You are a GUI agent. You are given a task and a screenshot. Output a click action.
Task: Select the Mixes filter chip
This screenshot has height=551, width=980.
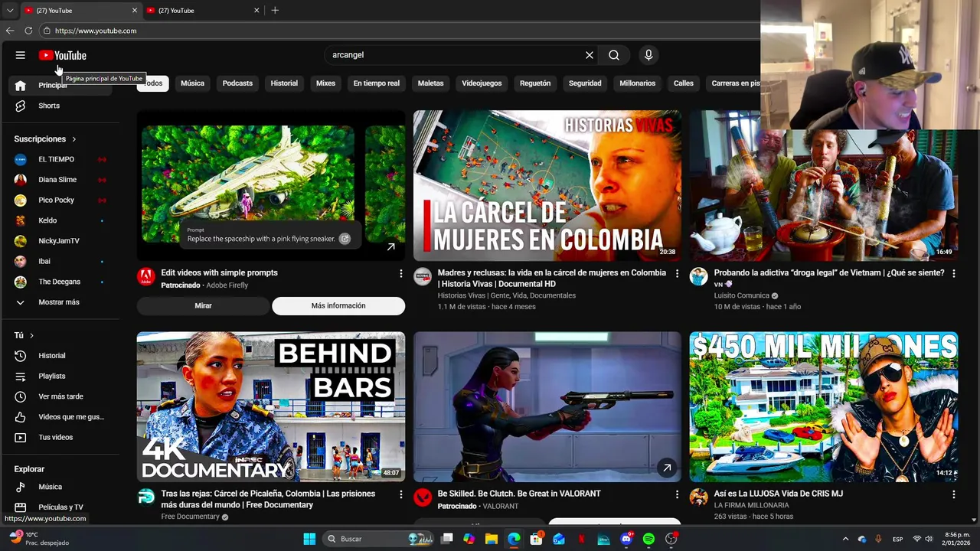coord(325,83)
